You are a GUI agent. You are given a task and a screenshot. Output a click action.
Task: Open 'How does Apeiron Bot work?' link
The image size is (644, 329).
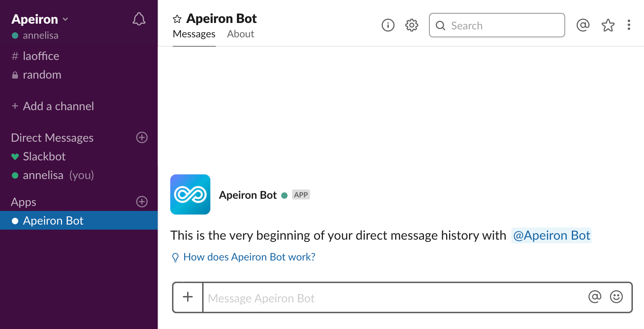tap(249, 257)
